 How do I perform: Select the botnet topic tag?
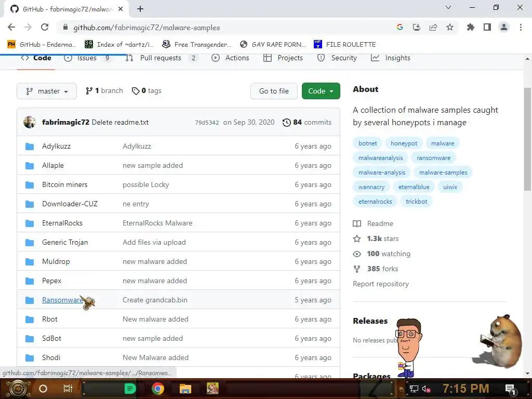[x=368, y=143]
